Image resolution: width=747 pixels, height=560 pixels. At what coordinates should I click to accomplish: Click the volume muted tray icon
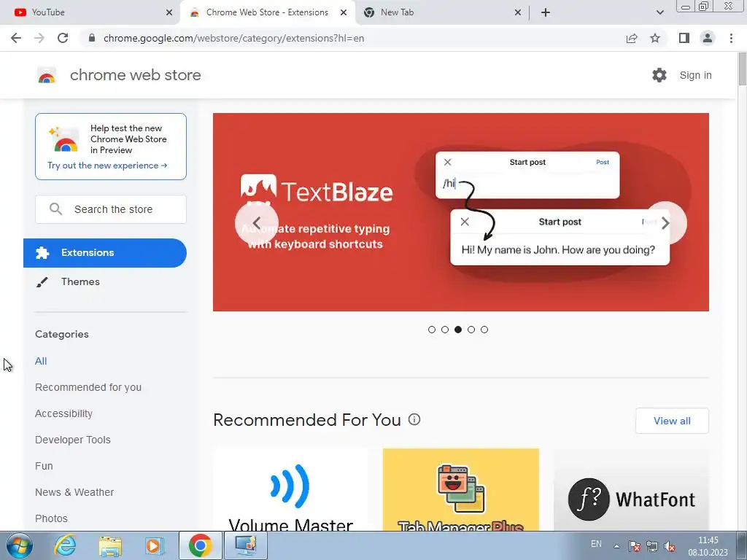[670, 546]
